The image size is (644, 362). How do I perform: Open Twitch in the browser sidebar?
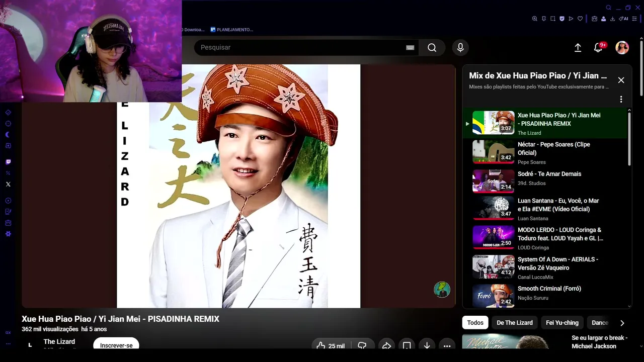click(8, 162)
